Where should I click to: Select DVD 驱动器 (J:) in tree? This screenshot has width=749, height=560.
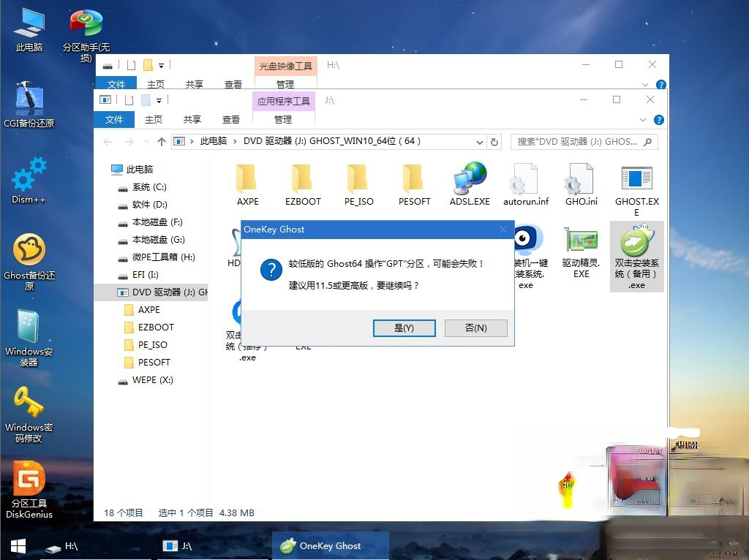coord(152,292)
